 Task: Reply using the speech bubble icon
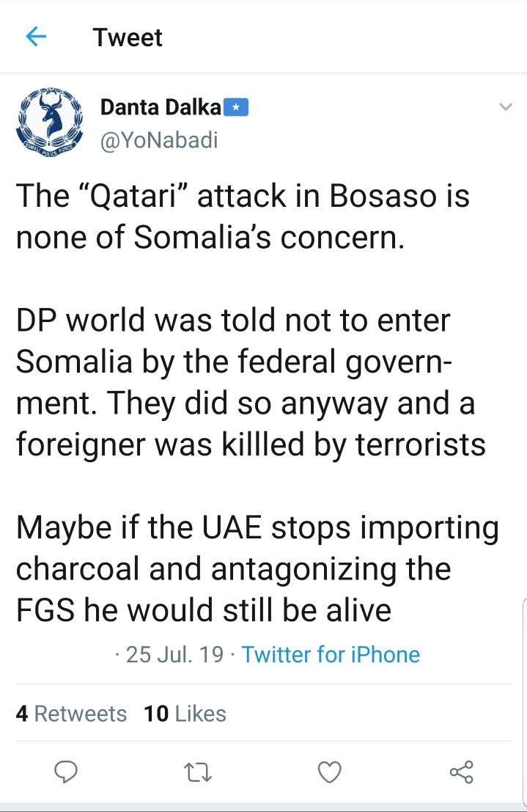click(x=66, y=772)
